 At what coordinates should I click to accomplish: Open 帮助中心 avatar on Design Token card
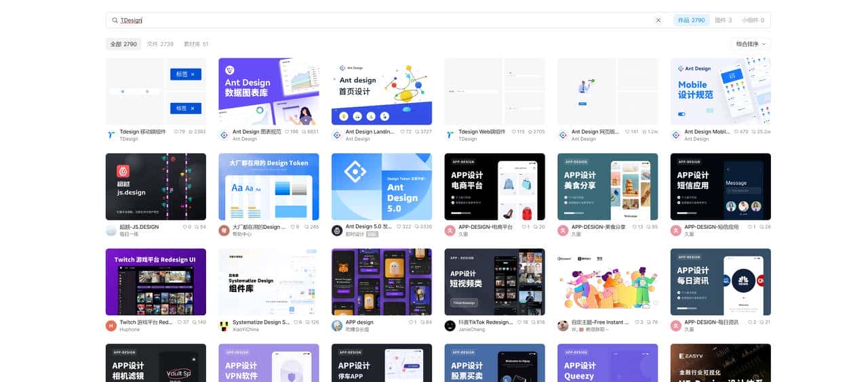(x=224, y=230)
